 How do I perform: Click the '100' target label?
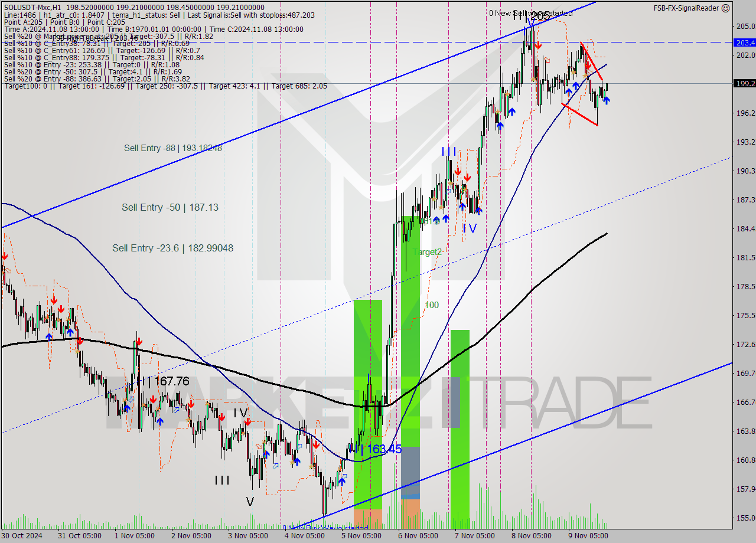point(432,305)
